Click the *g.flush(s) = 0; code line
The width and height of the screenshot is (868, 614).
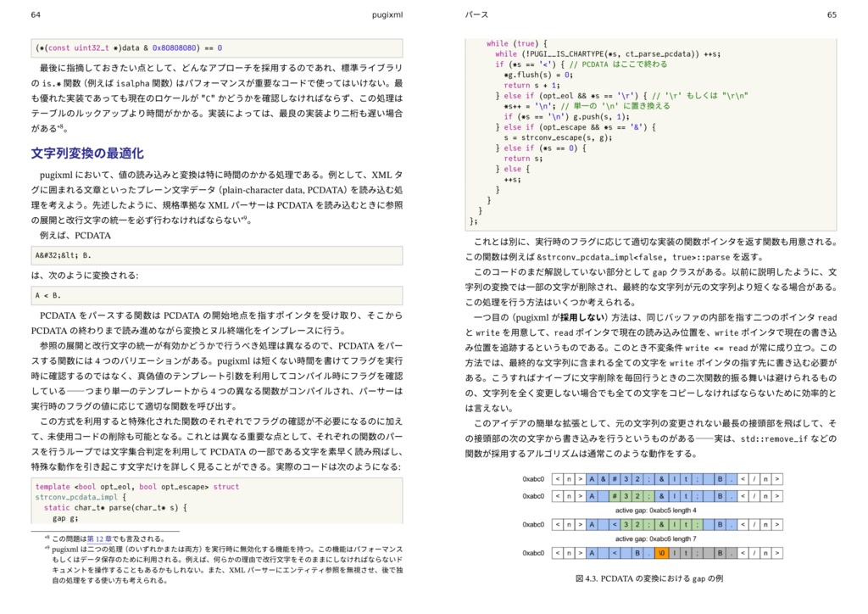point(538,75)
